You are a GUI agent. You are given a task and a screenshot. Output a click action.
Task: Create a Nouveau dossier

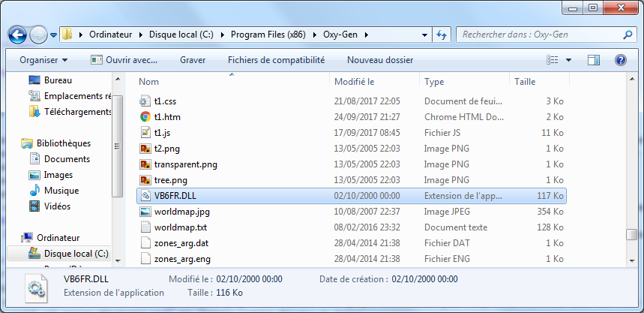[x=380, y=60]
